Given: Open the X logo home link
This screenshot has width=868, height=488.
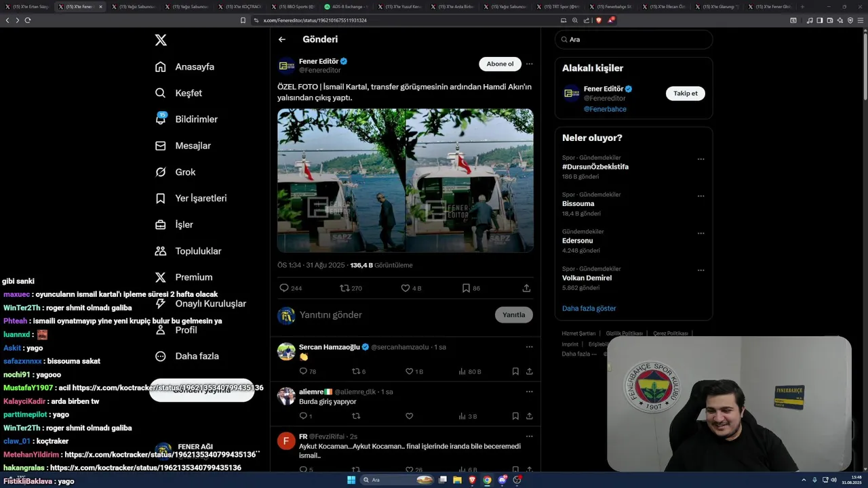Looking at the screenshot, I should [x=161, y=40].
